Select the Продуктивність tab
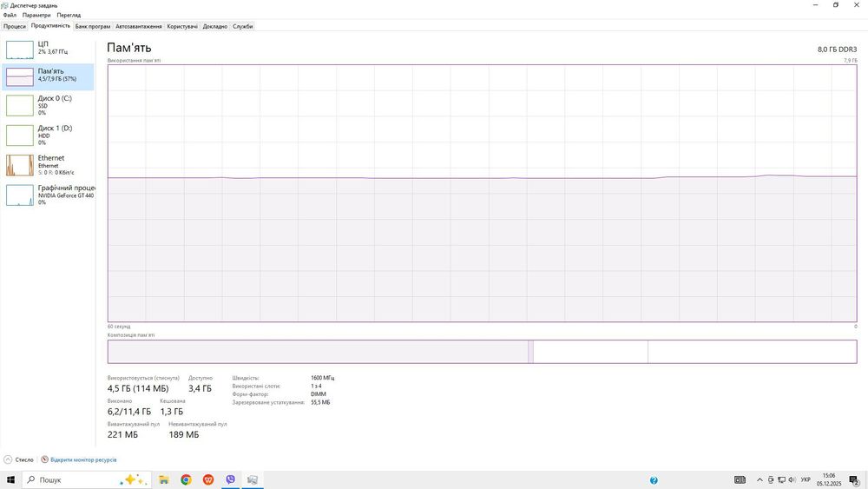 tap(50, 25)
